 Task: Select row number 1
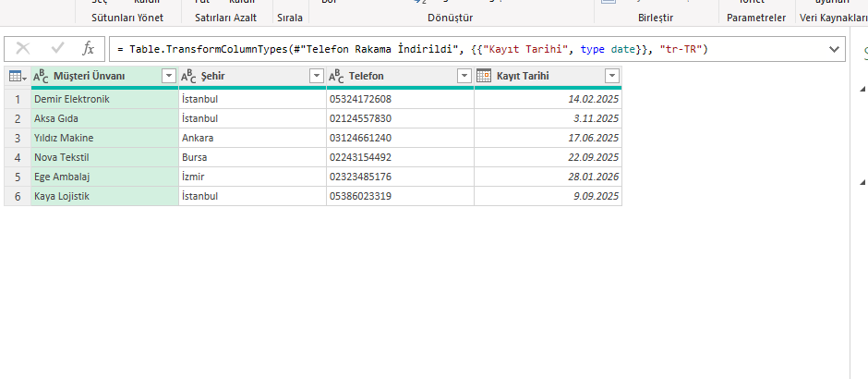(x=18, y=99)
